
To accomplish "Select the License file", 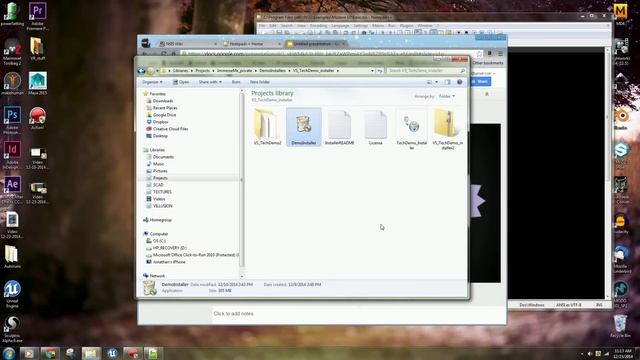I will (376, 127).
